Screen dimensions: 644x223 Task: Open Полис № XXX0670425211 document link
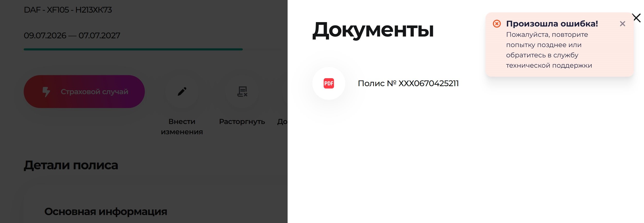(408, 83)
